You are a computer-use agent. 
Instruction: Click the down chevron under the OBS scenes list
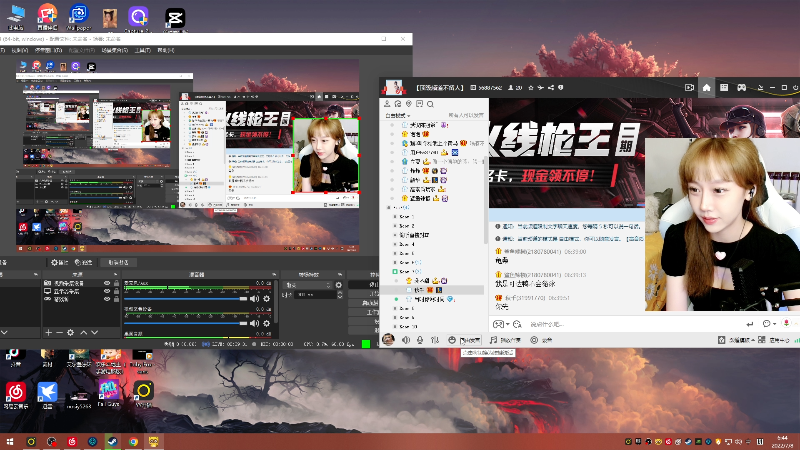pyautogui.click(x=4, y=332)
